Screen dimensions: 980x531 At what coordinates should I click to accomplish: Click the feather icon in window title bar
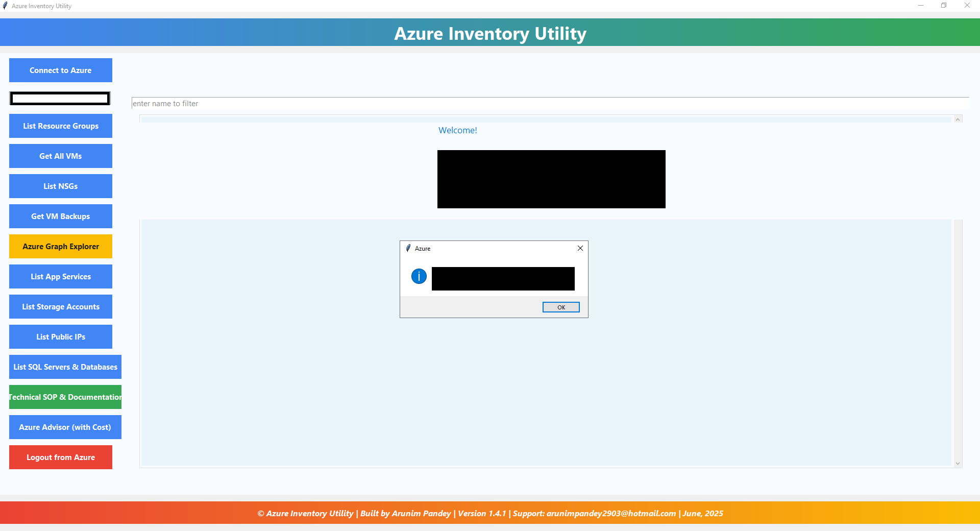[5, 6]
